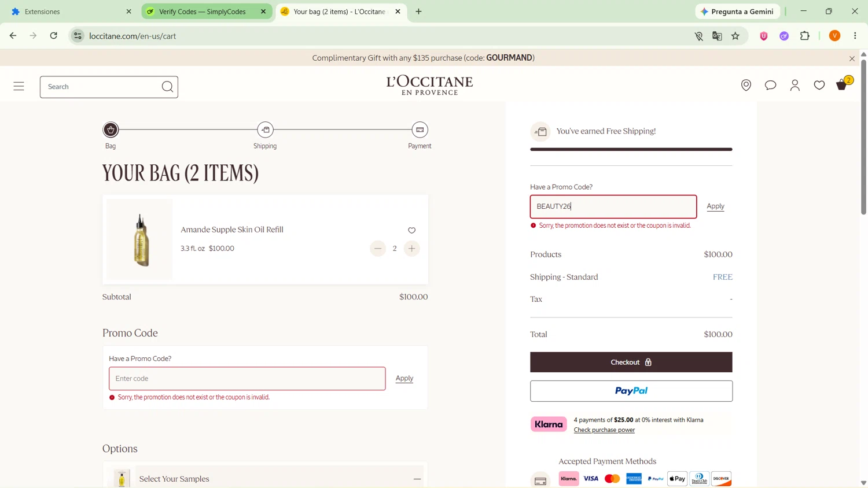Dismiss the promotional banner close icon
This screenshot has height=488, width=868.
coord(852,58)
